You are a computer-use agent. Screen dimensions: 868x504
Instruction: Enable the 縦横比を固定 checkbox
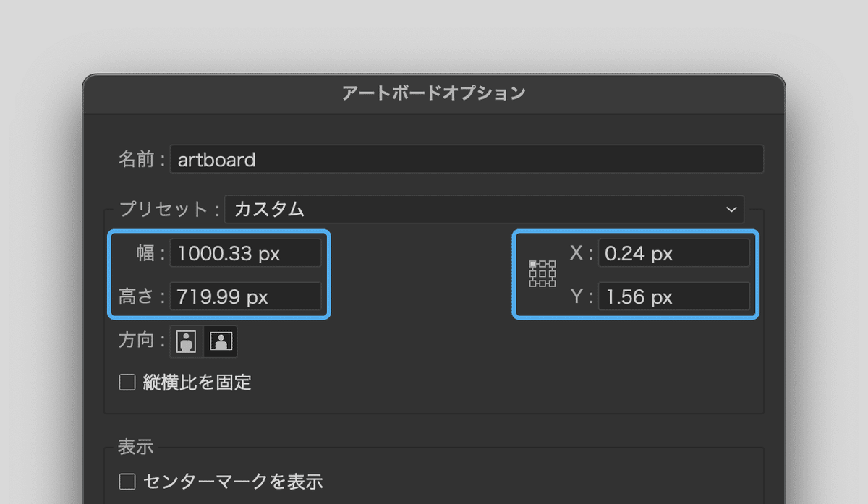click(127, 383)
